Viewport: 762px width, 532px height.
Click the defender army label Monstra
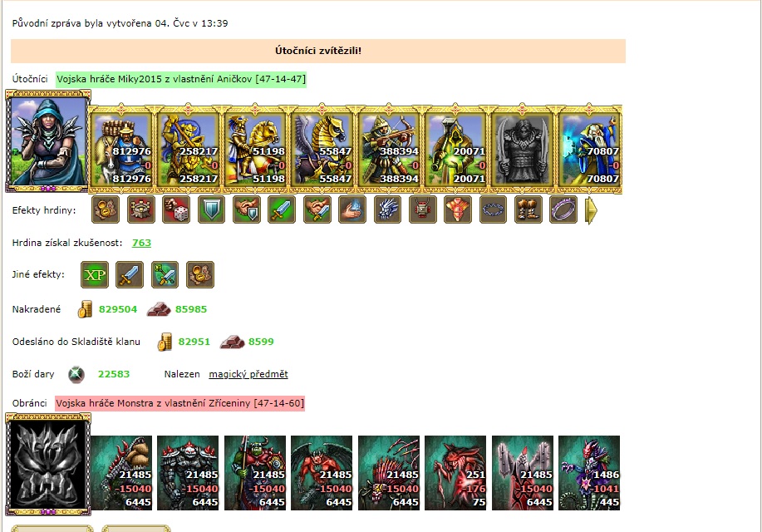tap(179, 403)
